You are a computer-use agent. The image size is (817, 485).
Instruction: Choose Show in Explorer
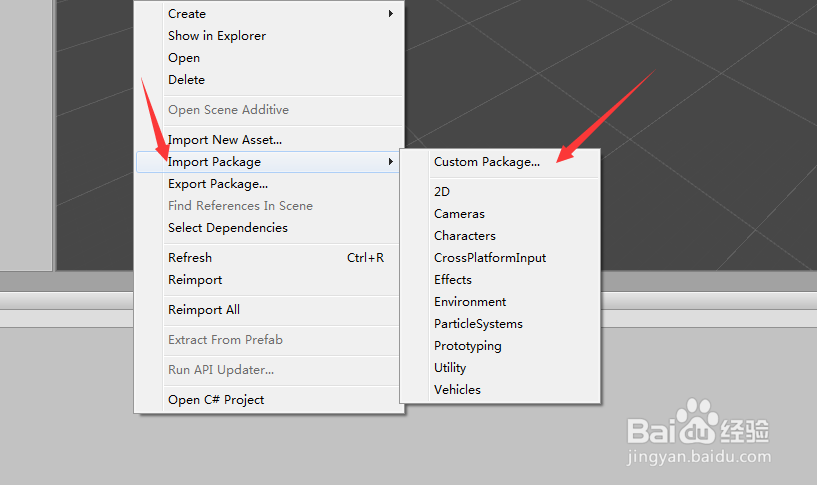coord(269,35)
